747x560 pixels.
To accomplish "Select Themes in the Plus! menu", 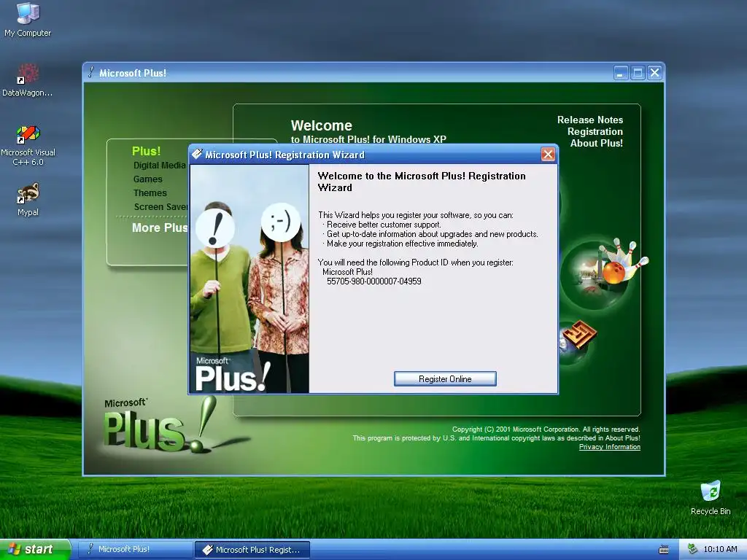I will (x=150, y=192).
